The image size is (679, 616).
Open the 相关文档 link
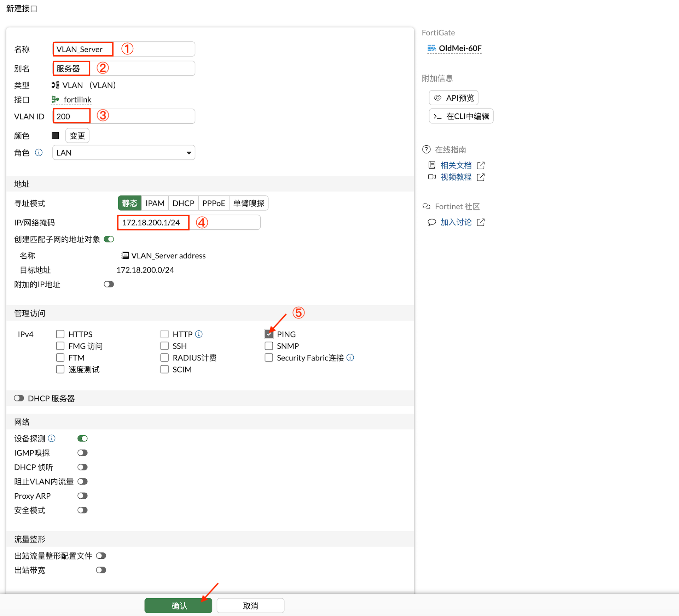tap(456, 165)
